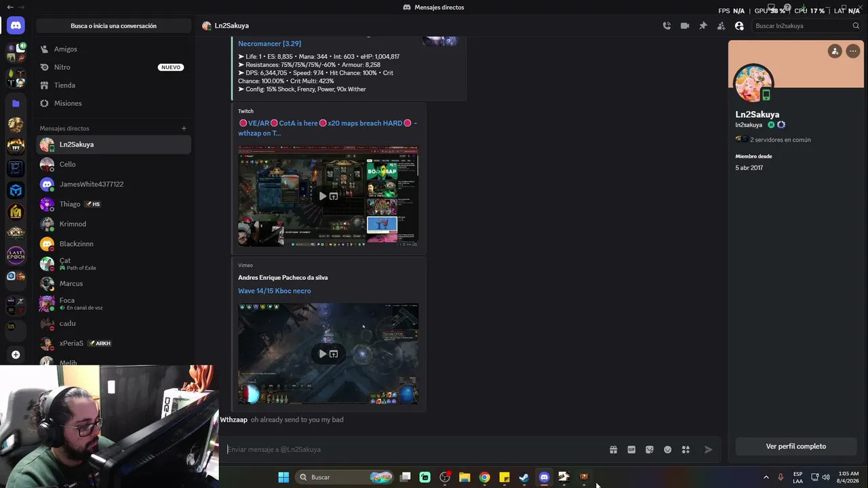Open the Tienda tab
The width and height of the screenshot is (868, 488).
(113, 85)
